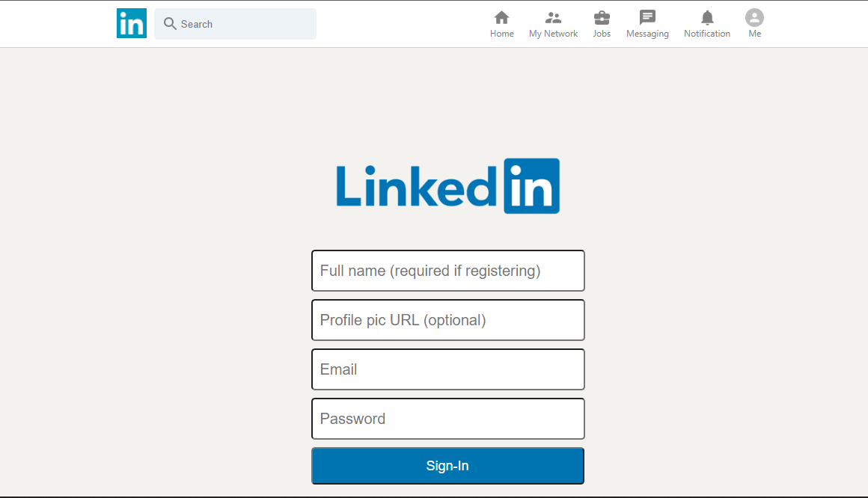Click the Notification bell icon
Viewport: 868px width, 498px height.
pos(707,18)
